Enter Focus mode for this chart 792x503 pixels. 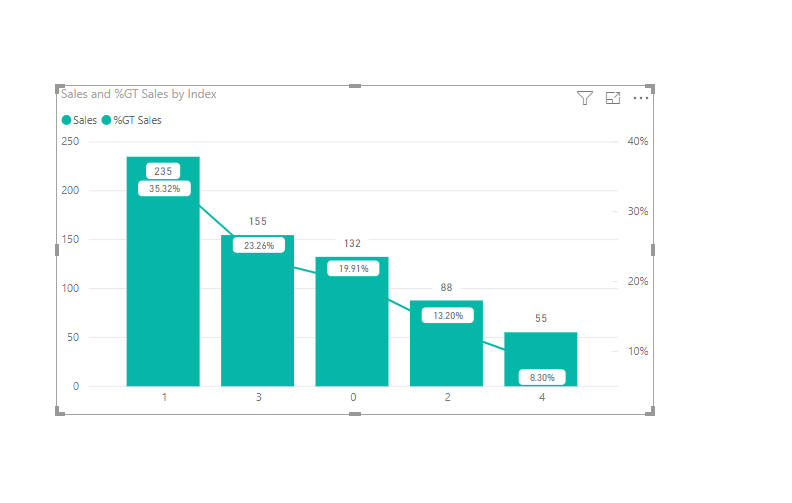[x=613, y=98]
